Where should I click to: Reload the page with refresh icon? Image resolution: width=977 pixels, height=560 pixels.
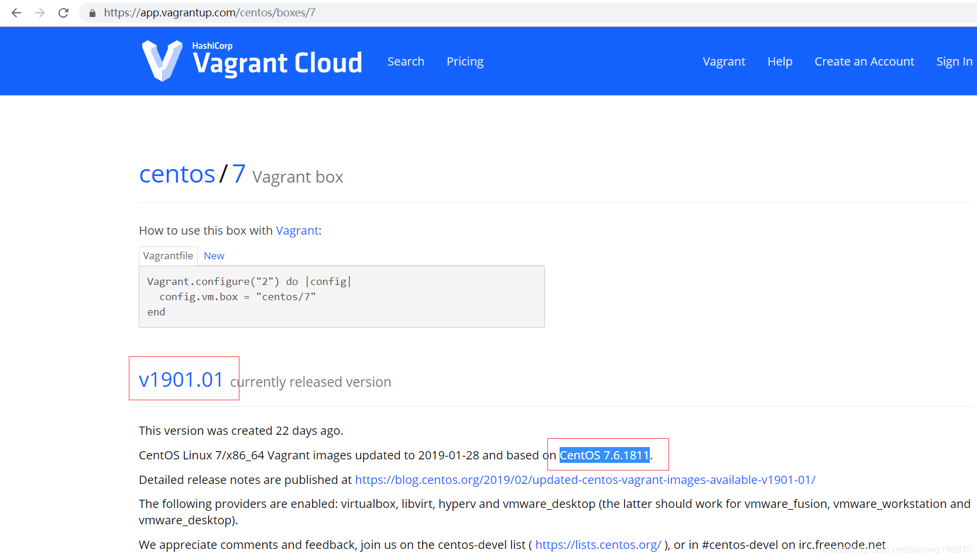[63, 12]
